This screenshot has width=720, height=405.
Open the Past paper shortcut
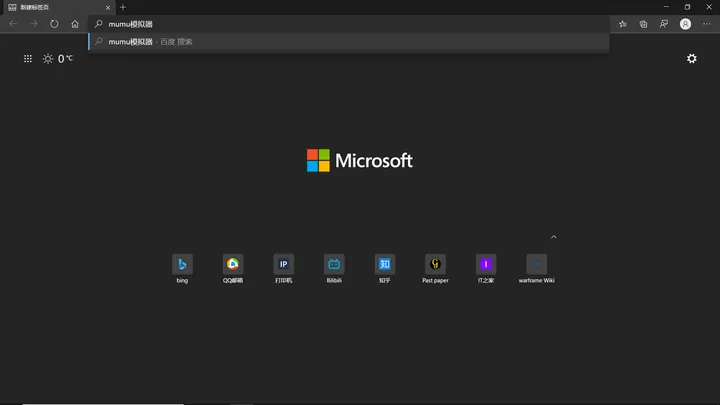point(435,264)
